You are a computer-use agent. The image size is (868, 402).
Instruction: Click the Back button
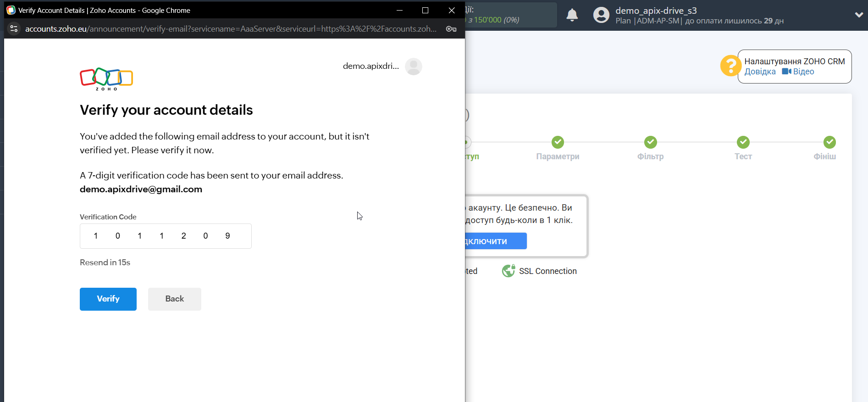(x=175, y=299)
